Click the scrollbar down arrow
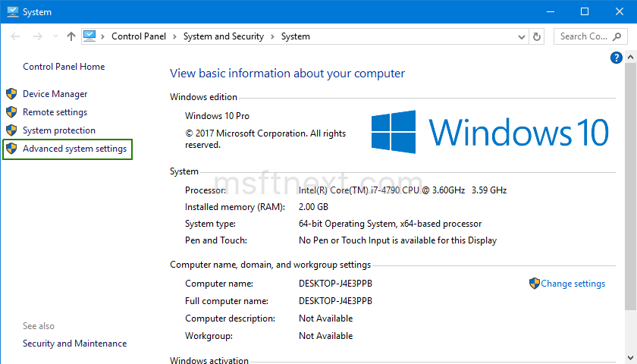The width and height of the screenshot is (637, 364). coord(630,358)
